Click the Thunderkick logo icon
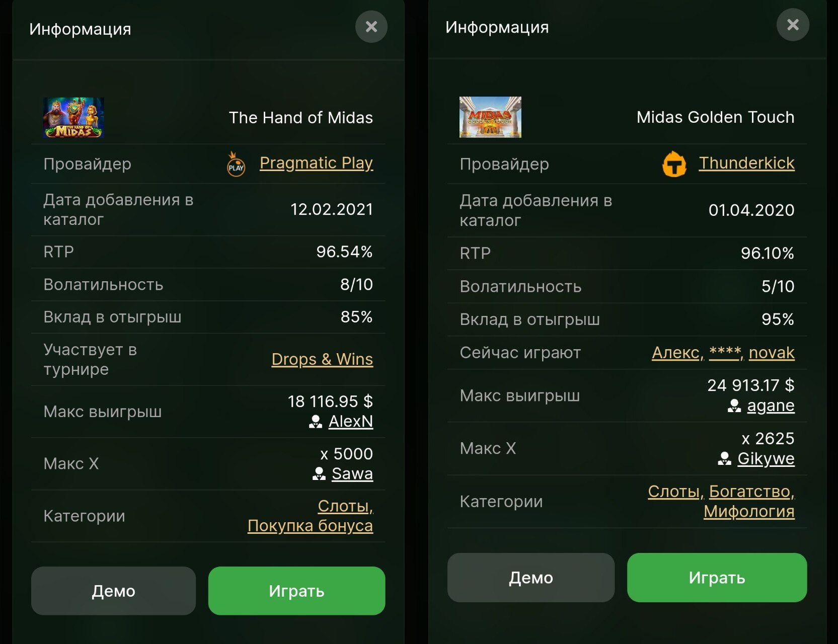 point(674,165)
